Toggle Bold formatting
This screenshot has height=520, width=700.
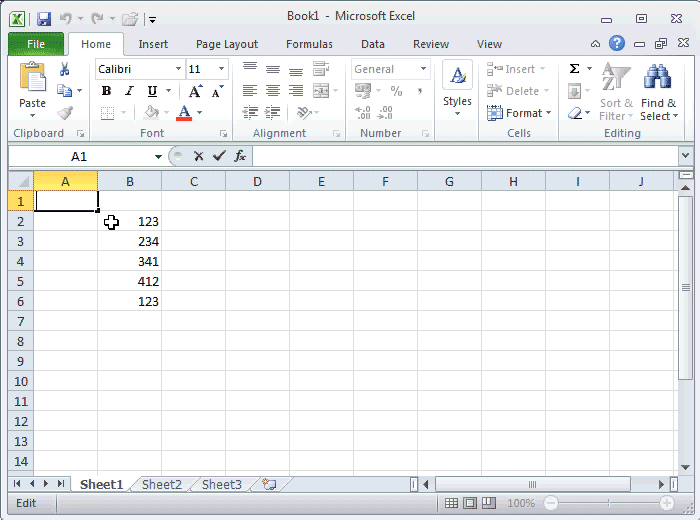click(x=106, y=91)
